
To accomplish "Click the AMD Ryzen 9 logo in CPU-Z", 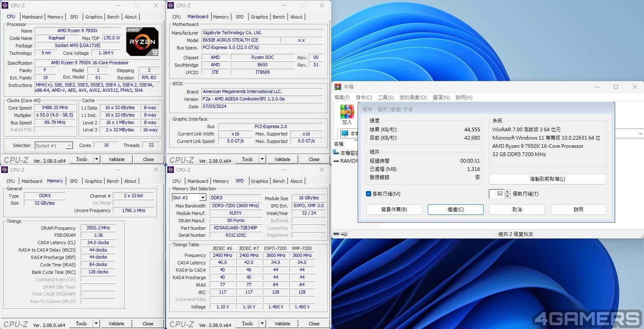I will click(142, 42).
